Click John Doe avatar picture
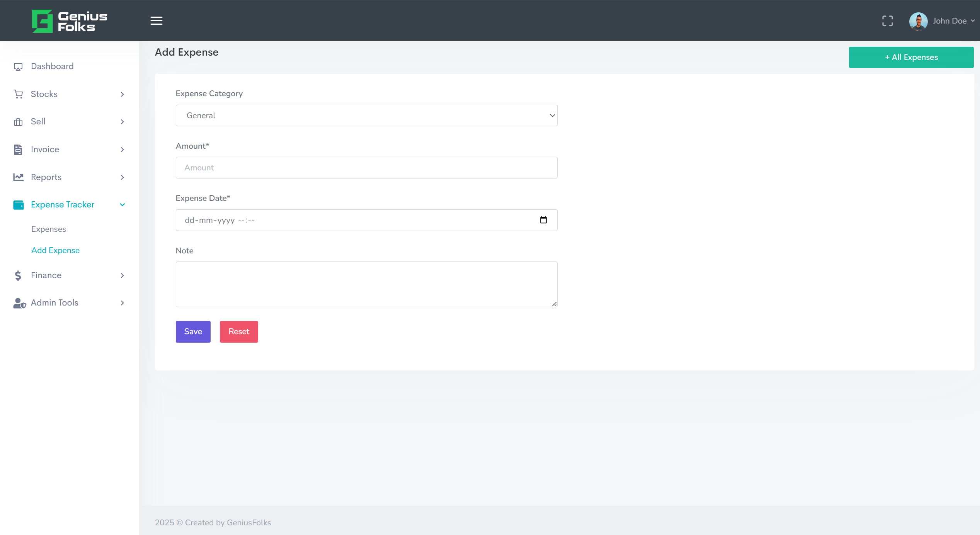Screen dimensions: 980x535 [x=918, y=21]
